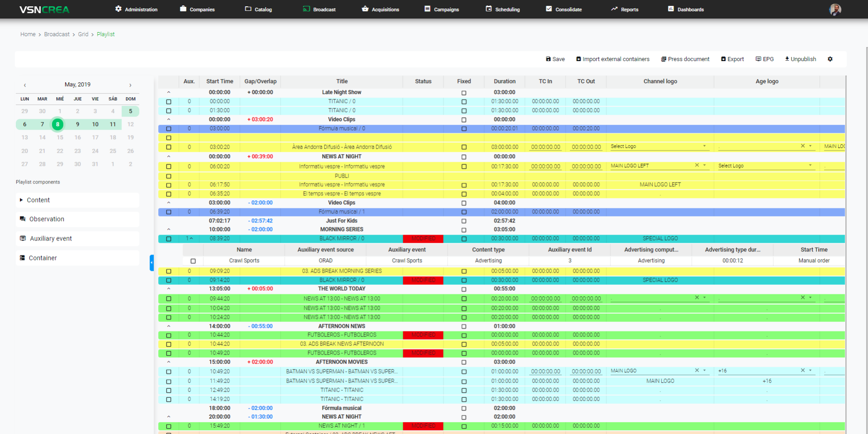Click the Companies briefcase icon

pyautogui.click(x=183, y=9)
